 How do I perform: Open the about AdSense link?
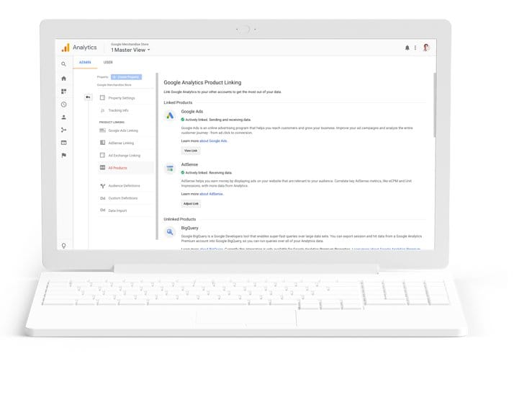tap(211, 194)
